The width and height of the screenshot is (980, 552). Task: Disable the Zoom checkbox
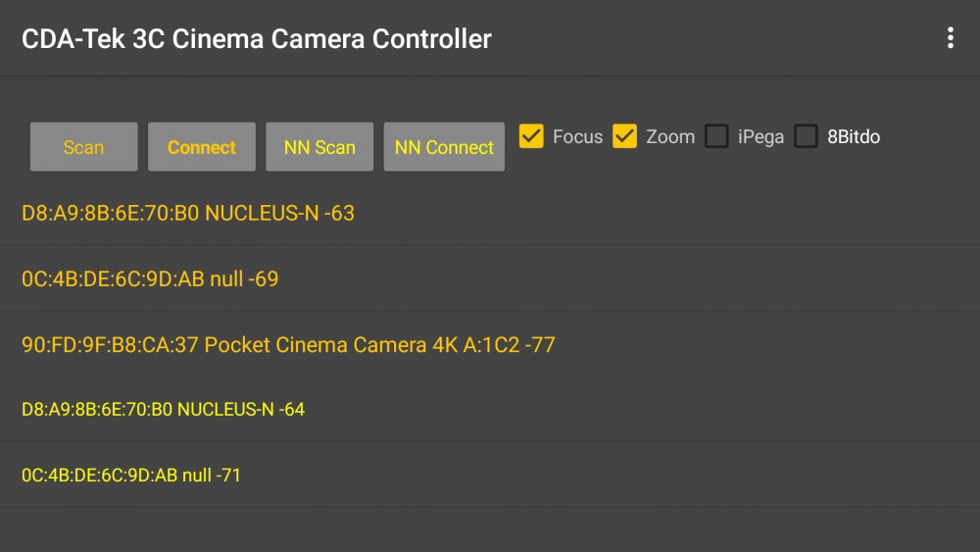point(624,136)
